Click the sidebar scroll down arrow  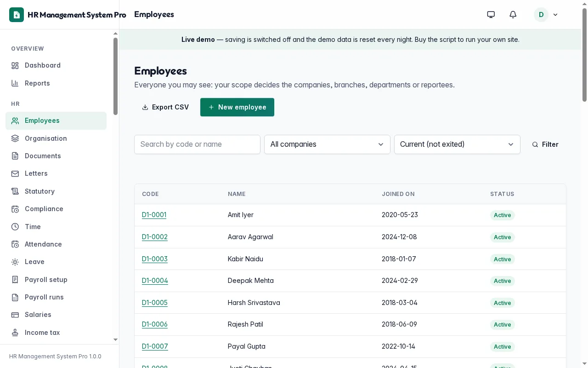(115, 340)
